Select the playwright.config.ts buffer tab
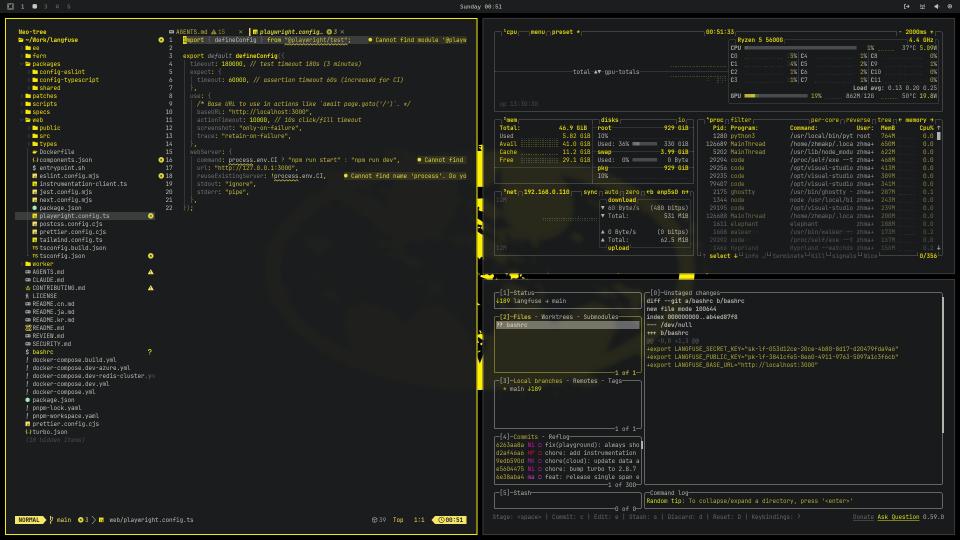Screen dimensions: 960x540 290,32
